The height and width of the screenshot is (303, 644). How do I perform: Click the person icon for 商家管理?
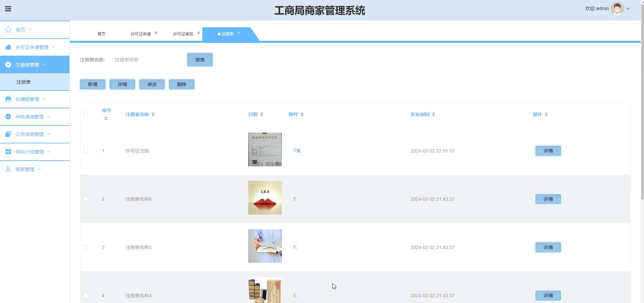point(8,169)
